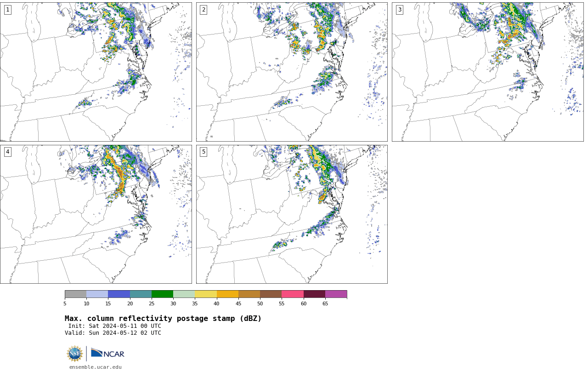The height and width of the screenshot is (372, 588).
Task: Click the Valid: Sun 2024-05-12 02 UTC line
Action: tap(113, 333)
